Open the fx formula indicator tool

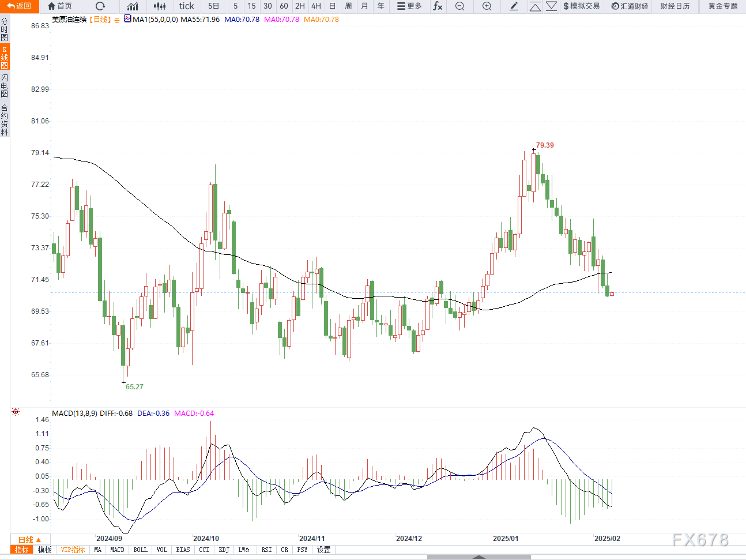click(x=438, y=6)
